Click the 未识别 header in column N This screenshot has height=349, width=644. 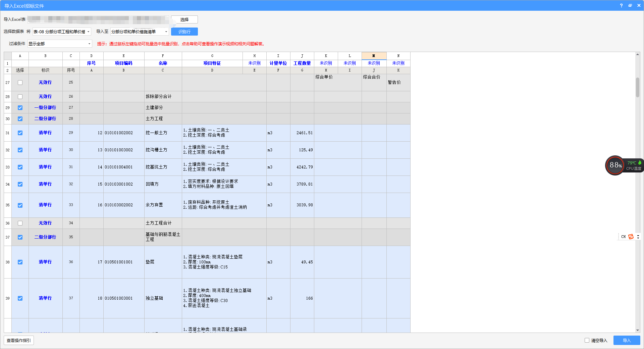coord(398,63)
